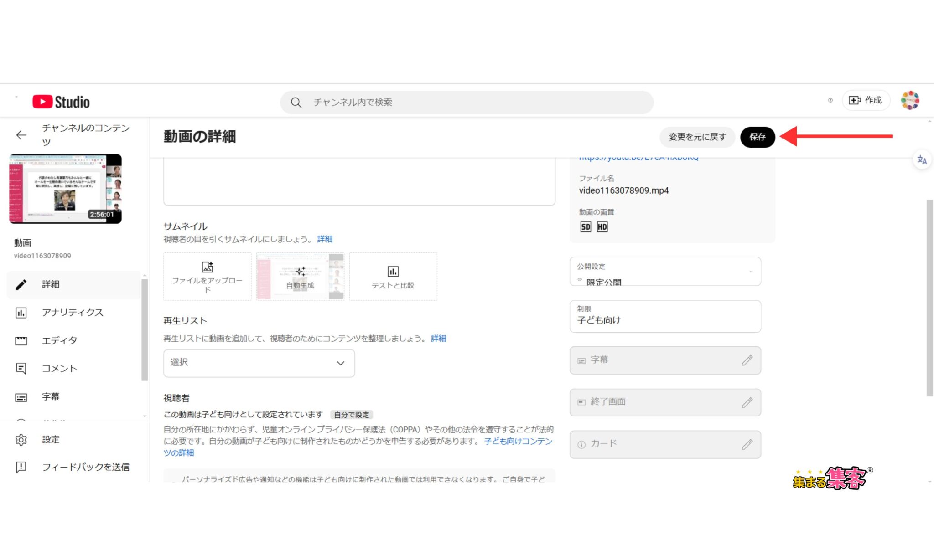
Task: Click the YouTube Studio logo
Action: point(61,102)
